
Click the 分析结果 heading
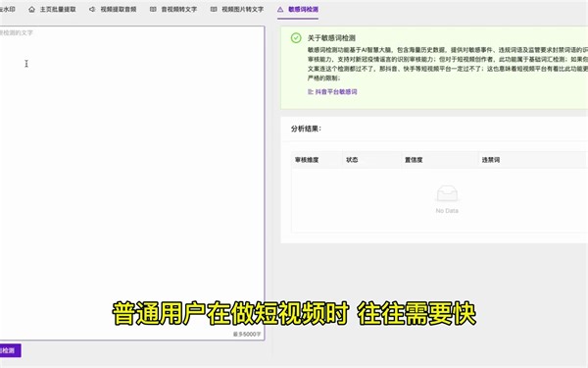[306, 129]
